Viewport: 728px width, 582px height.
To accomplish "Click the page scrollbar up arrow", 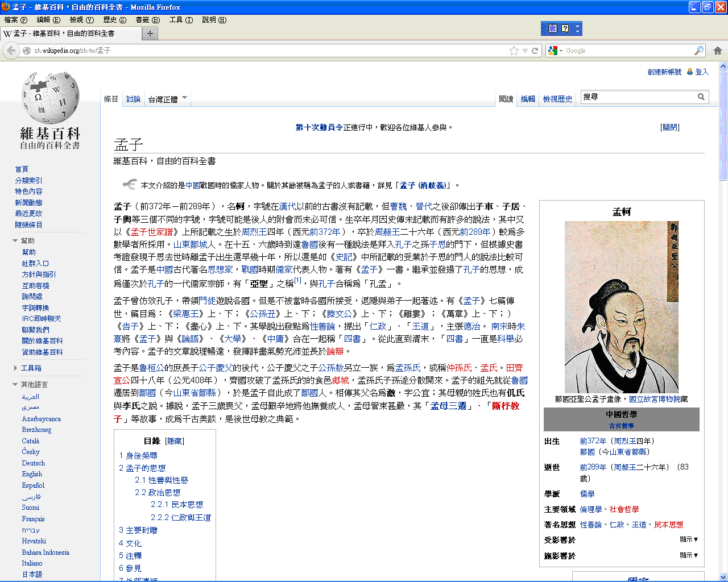I will pyautogui.click(x=723, y=66).
